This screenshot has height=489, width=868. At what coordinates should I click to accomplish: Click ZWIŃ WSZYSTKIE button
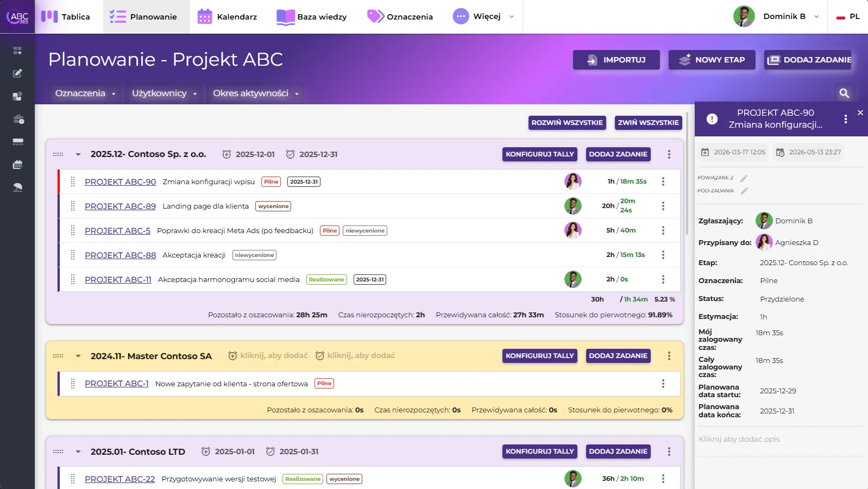[649, 123]
